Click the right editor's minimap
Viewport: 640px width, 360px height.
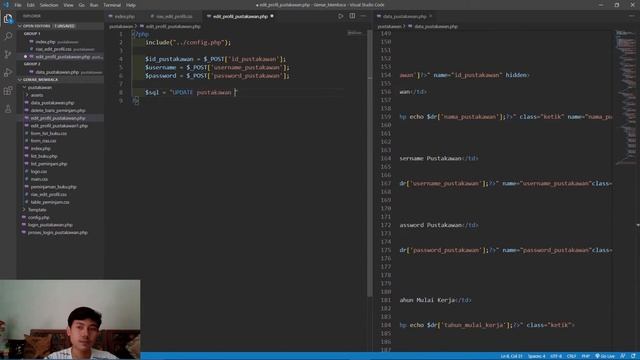coord(625,98)
